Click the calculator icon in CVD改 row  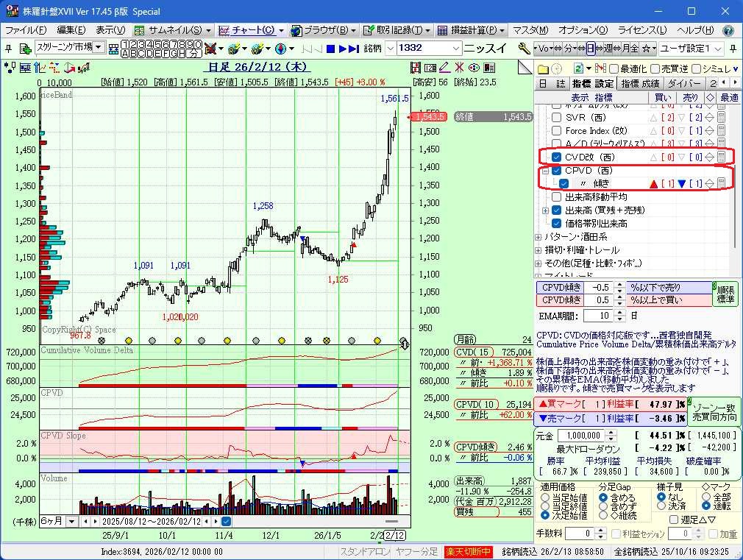click(722, 157)
